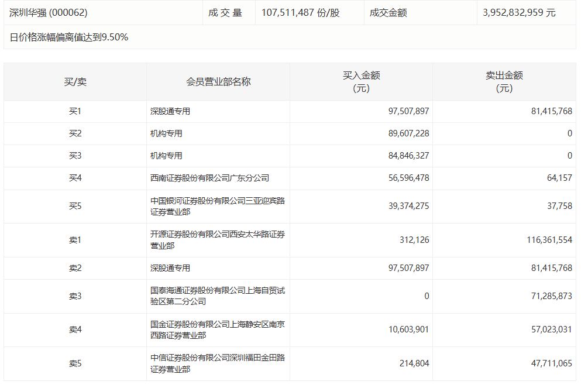The width and height of the screenshot is (588, 388).
Task: Open 开源证券西安太华路证券营业部 entry
Action: pos(218,240)
